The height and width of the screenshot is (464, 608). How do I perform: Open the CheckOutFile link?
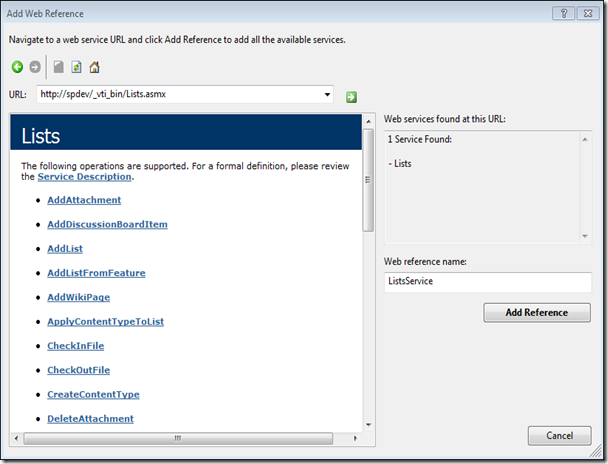click(x=79, y=370)
